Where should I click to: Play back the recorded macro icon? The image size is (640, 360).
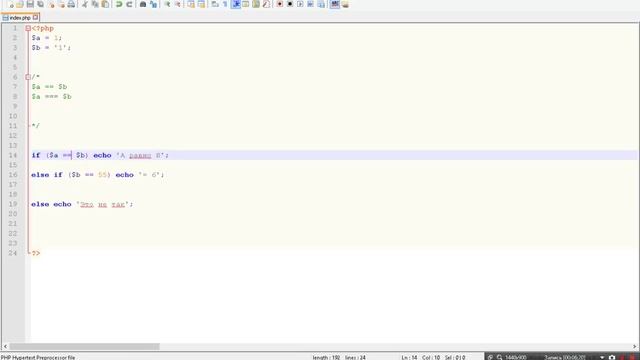coord(300,4)
